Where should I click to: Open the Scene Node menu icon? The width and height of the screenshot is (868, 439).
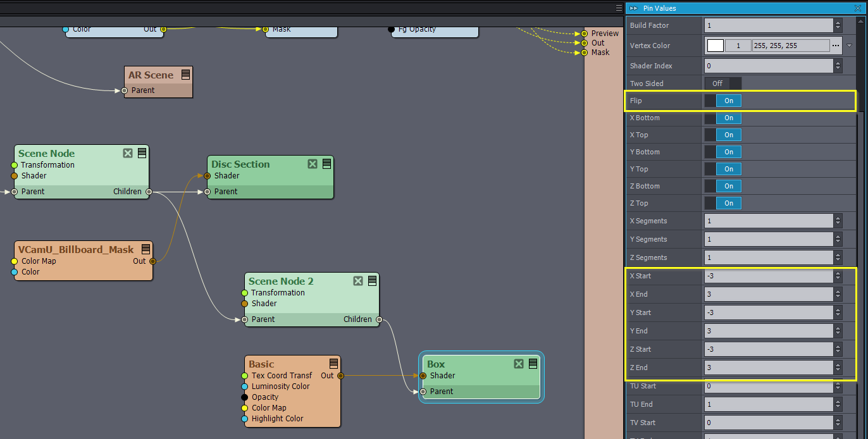(x=142, y=153)
